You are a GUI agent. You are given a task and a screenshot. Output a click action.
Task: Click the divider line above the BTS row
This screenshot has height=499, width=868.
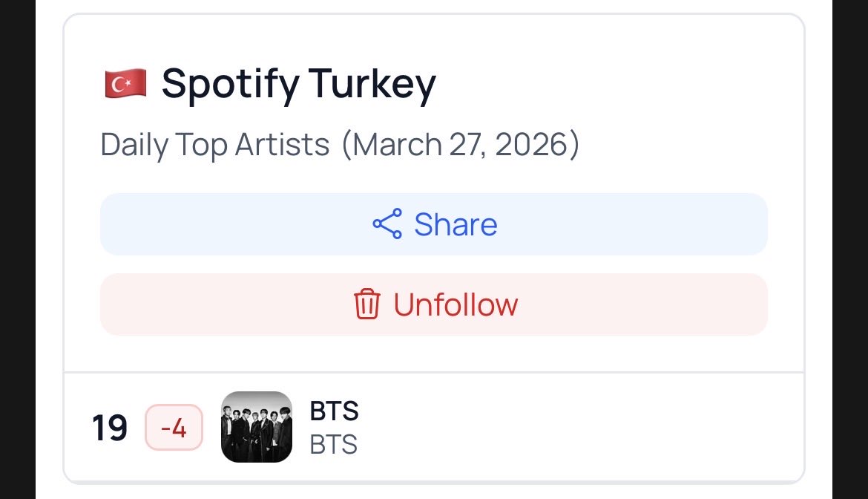coord(433,372)
